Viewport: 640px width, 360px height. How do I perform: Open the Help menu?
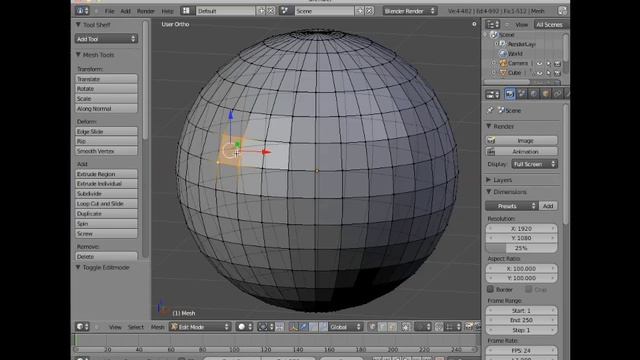[167, 11]
